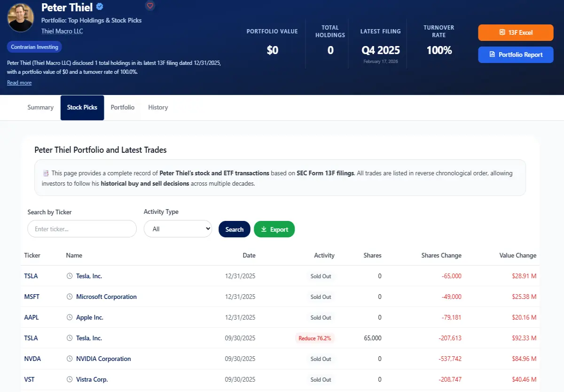
Task: Open the TSLA ticker dated 12/31/2025
Action: [31, 276]
